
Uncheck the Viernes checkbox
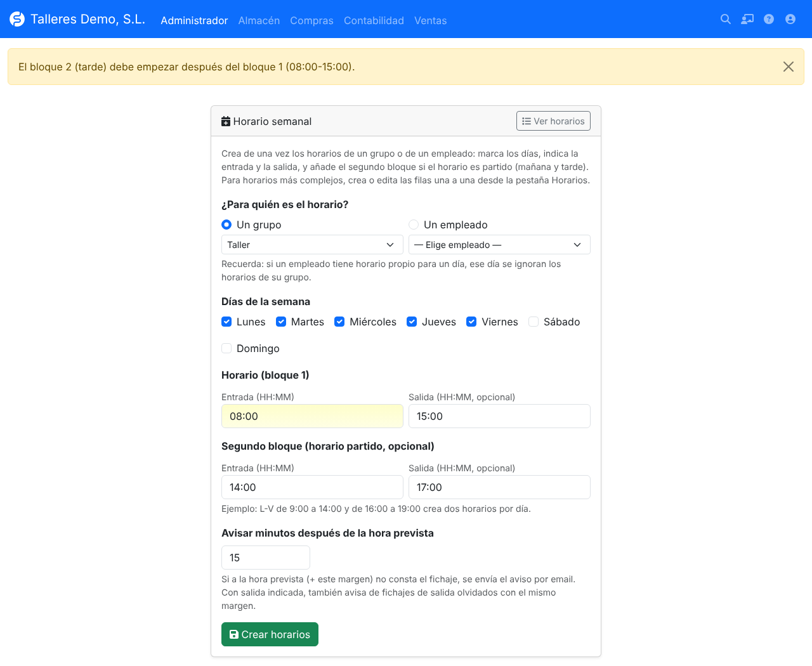point(471,322)
